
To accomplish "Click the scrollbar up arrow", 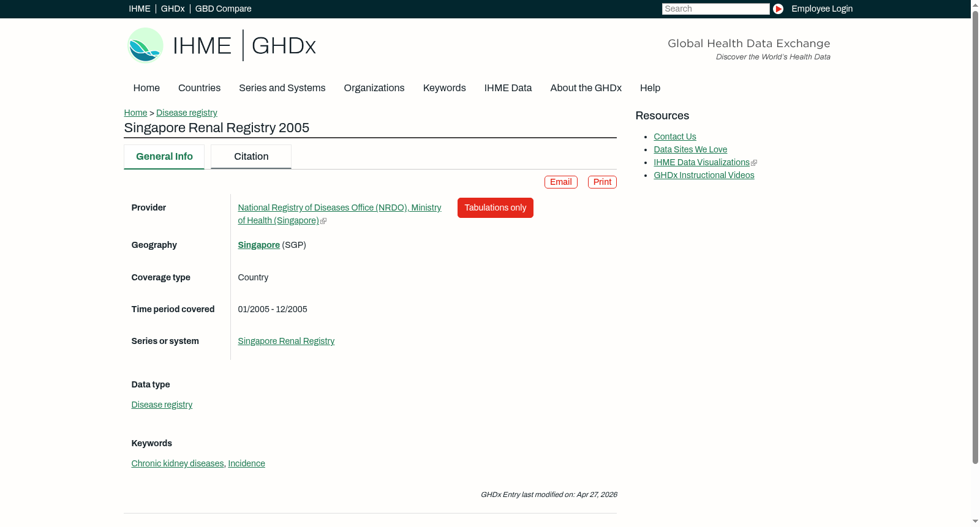I will click(975, 4).
